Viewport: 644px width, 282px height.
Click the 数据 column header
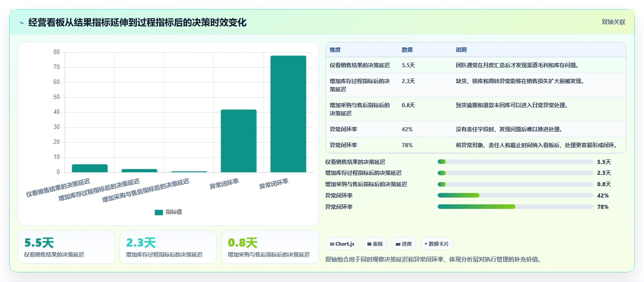coord(407,50)
